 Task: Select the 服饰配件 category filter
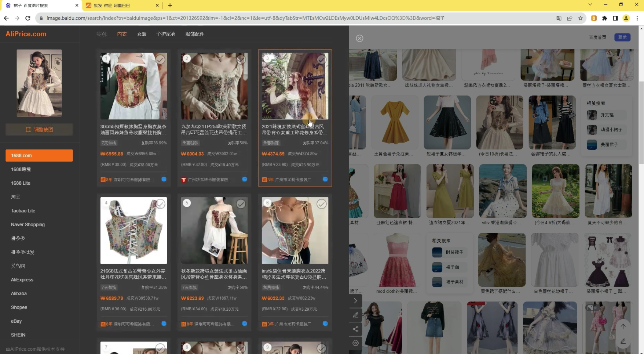(195, 34)
